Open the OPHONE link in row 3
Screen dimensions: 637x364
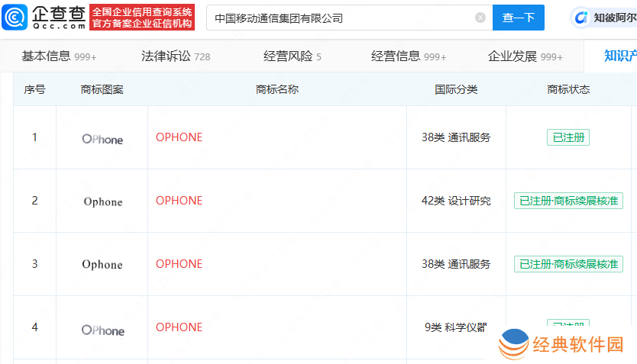click(179, 264)
